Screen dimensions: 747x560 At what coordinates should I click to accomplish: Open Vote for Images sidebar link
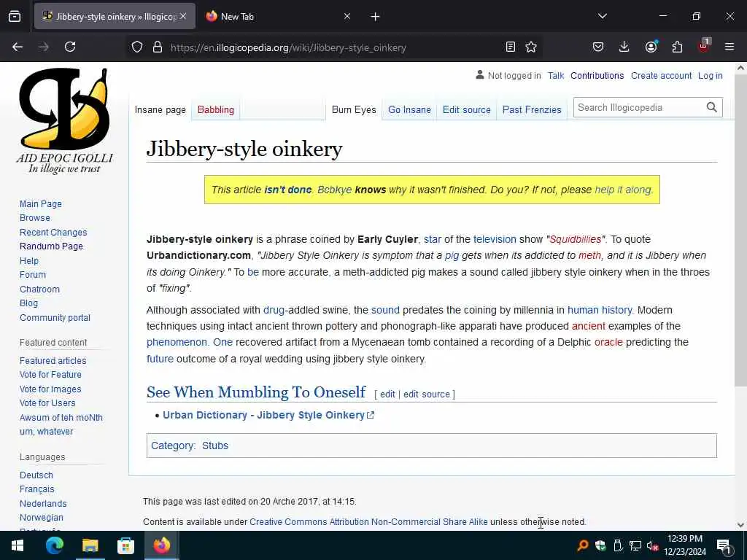[50, 389]
